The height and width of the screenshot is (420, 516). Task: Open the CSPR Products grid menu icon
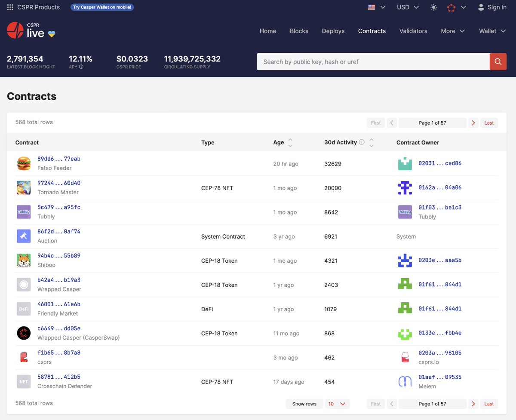(10, 7)
